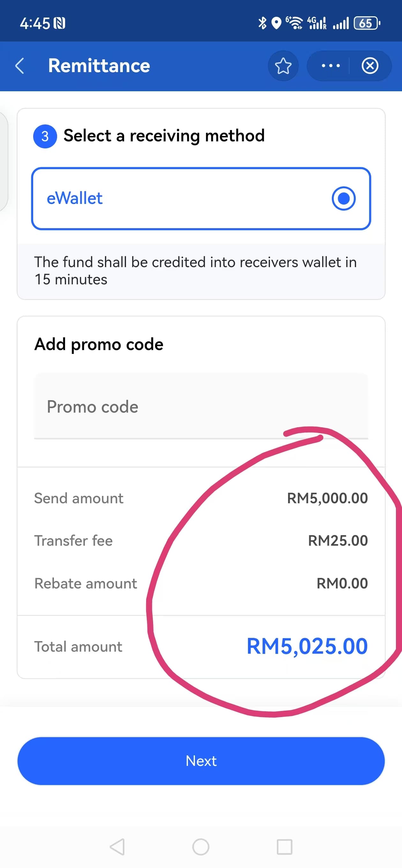Tap the star favorite icon

tap(283, 66)
